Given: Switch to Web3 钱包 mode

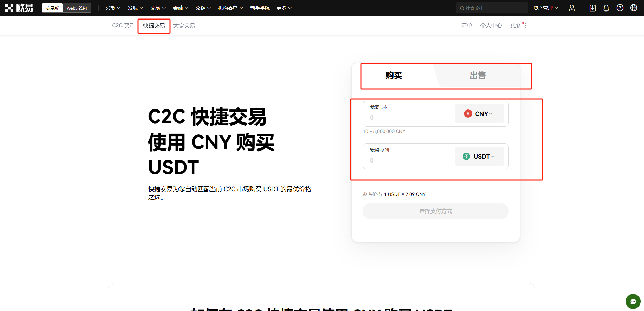Looking at the screenshot, I should click(77, 8).
